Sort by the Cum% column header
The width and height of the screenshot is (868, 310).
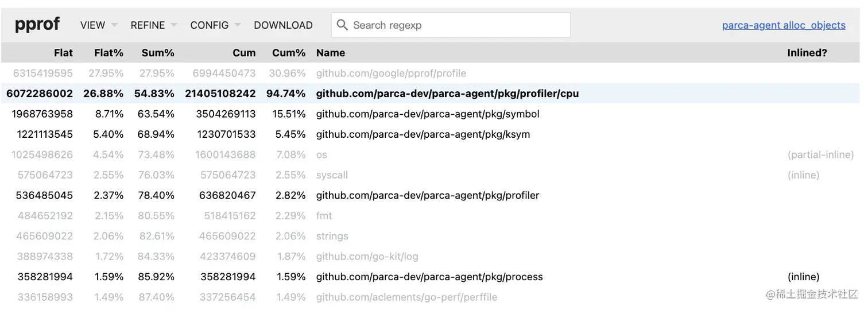[289, 53]
